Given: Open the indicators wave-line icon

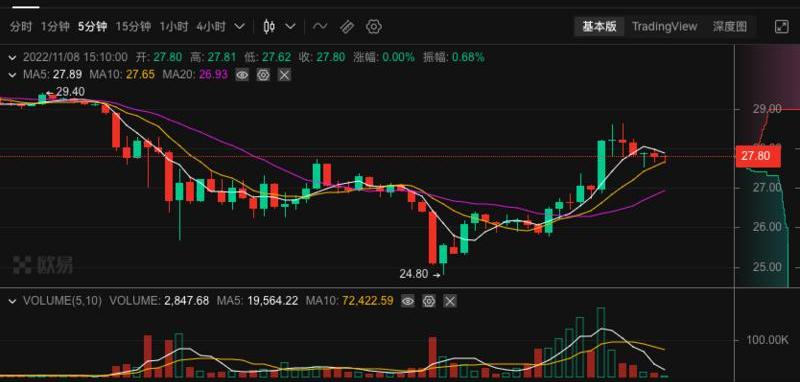Looking at the screenshot, I should (320, 27).
